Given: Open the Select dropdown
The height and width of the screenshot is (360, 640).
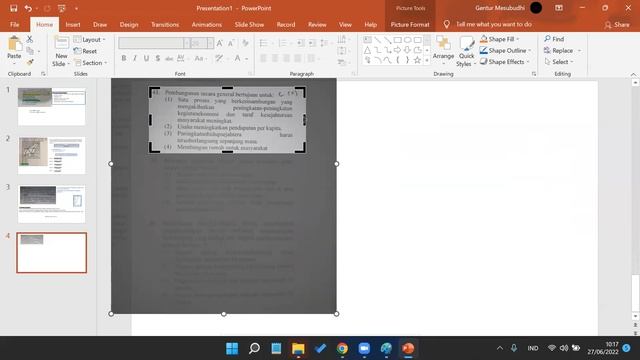Looking at the screenshot, I should click(559, 62).
